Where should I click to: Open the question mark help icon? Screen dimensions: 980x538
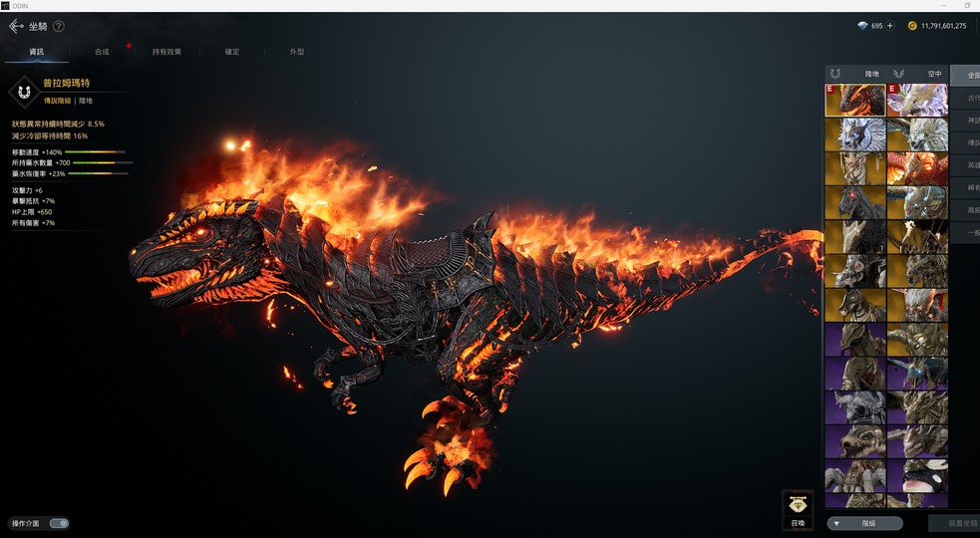(59, 26)
